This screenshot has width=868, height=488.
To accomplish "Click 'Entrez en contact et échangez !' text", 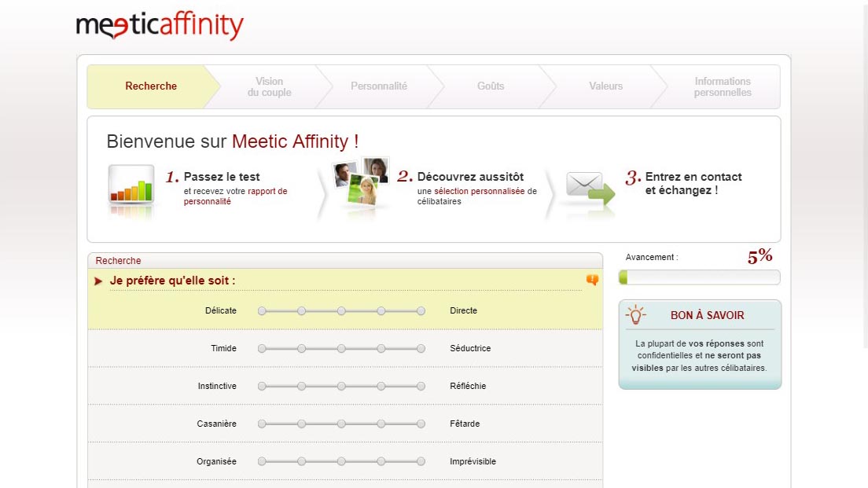I will pyautogui.click(x=693, y=183).
